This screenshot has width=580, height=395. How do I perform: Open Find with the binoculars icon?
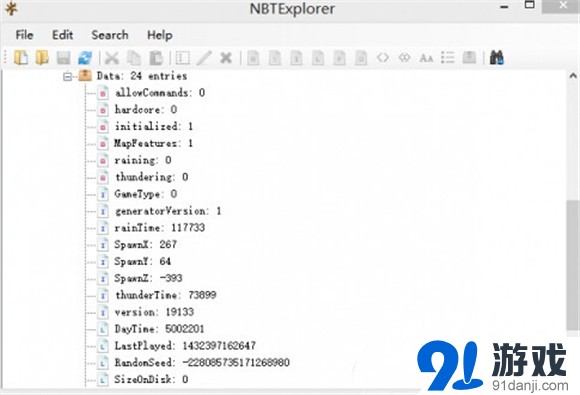click(496, 58)
